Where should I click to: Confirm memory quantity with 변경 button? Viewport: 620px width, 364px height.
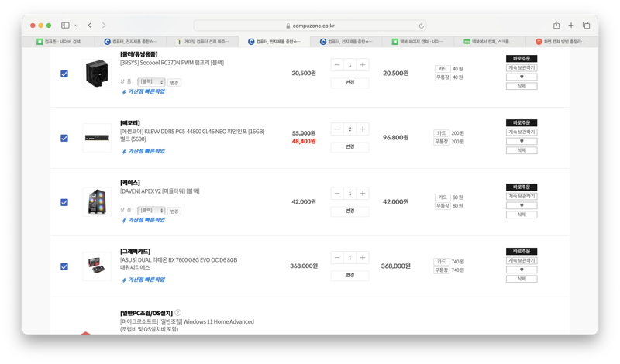(x=350, y=146)
